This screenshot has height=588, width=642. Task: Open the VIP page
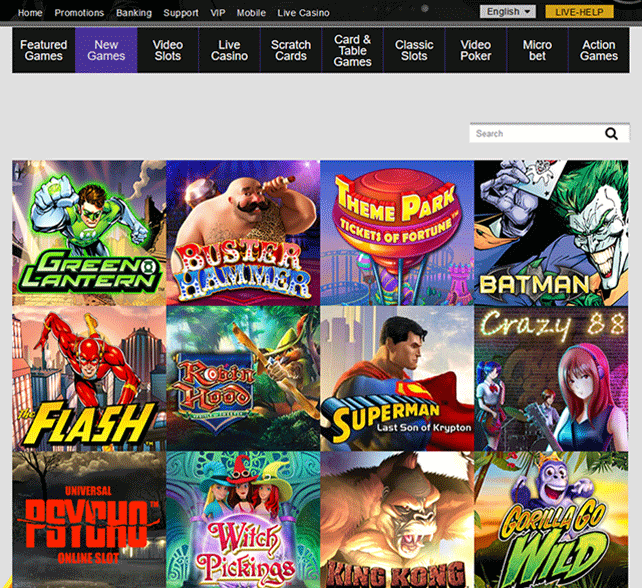point(217,13)
